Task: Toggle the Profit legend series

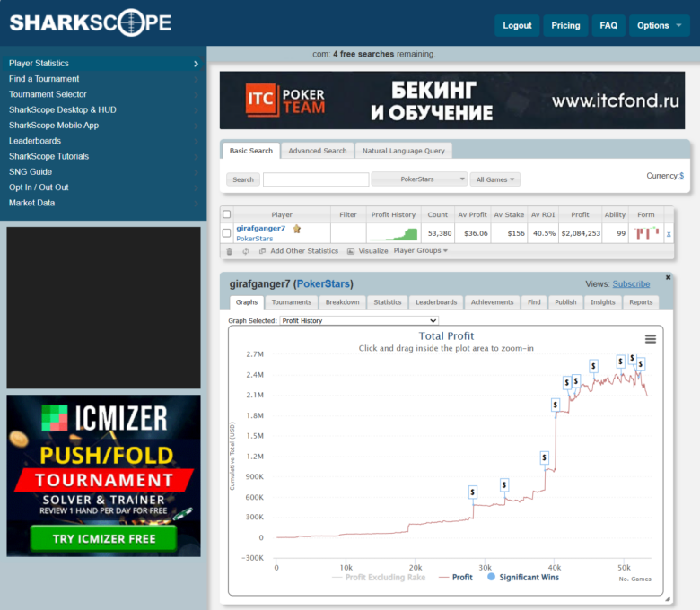Action: 456,577
